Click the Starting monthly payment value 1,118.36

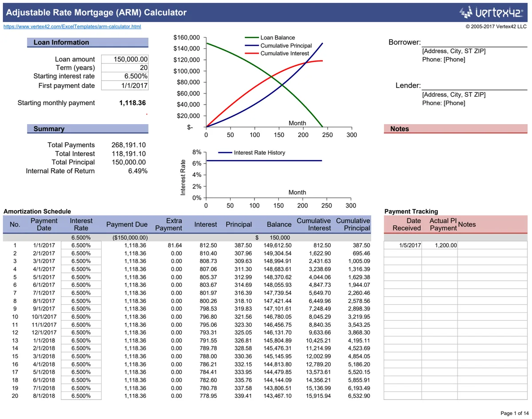[x=132, y=103]
